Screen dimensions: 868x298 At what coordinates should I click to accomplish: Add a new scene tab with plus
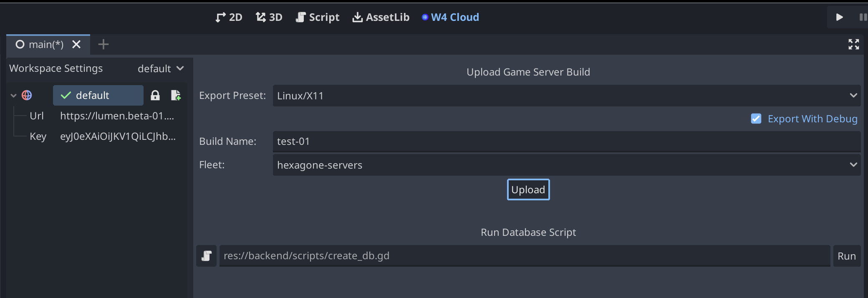point(103,44)
